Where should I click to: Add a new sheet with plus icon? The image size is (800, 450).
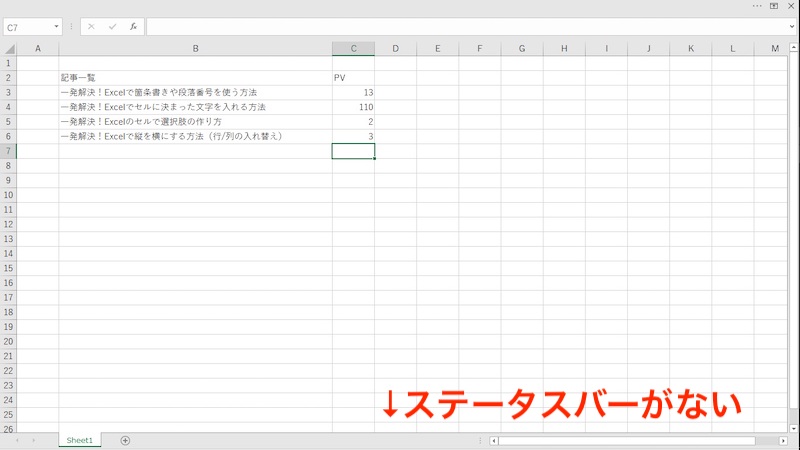coord(125,440)
